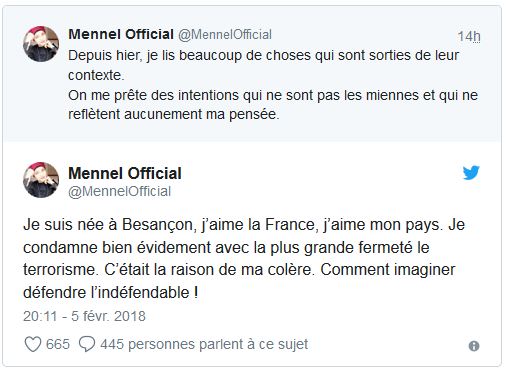
Task: Click @MennelOfficial handle under the bold name
Action: [x=119, y=192]
